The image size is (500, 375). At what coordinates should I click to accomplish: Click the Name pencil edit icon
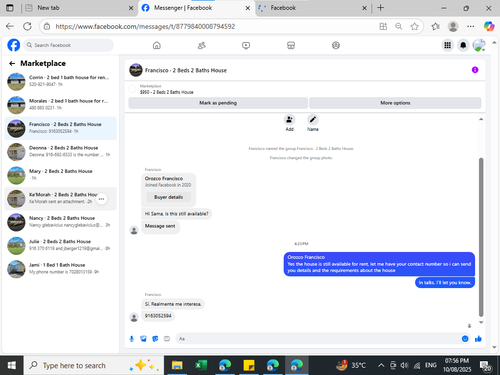pos(313,119)
